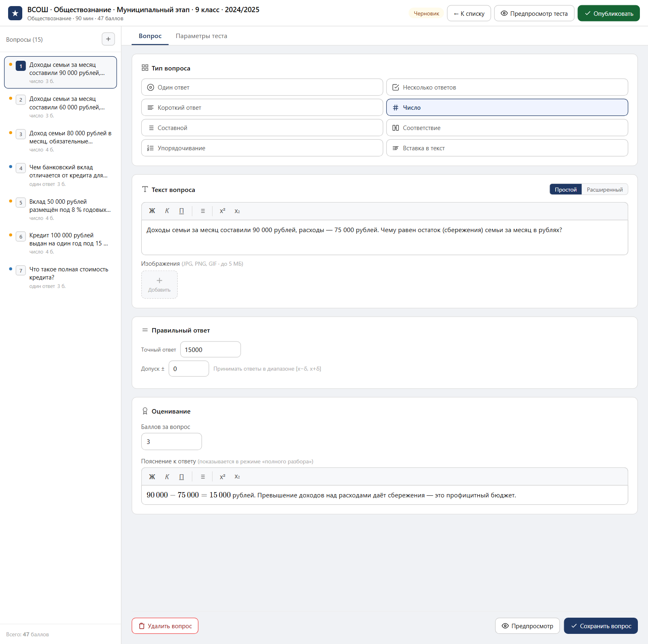648x644 pixels.
Task: Select question type Один ответ
Action: 262,87
